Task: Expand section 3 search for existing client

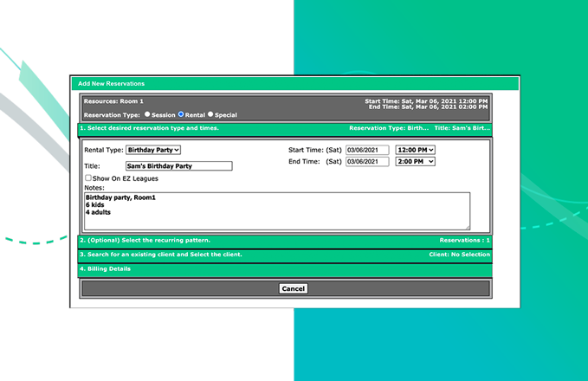Action: pyautogui.click(x=160, y=255)
